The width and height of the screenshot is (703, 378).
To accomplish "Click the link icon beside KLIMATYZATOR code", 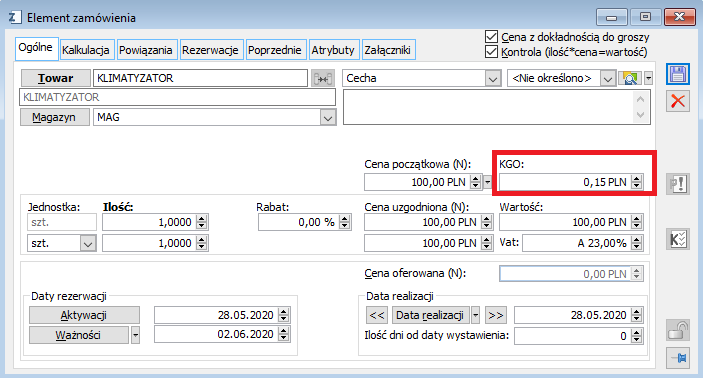I will pyautogui.click(x=323, y=78).
